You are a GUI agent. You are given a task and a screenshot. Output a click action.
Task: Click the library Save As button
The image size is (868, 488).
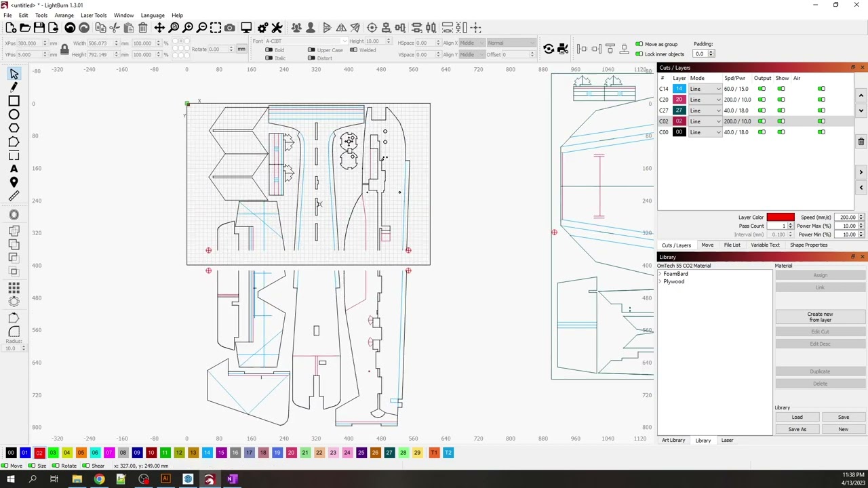[797, 430]
